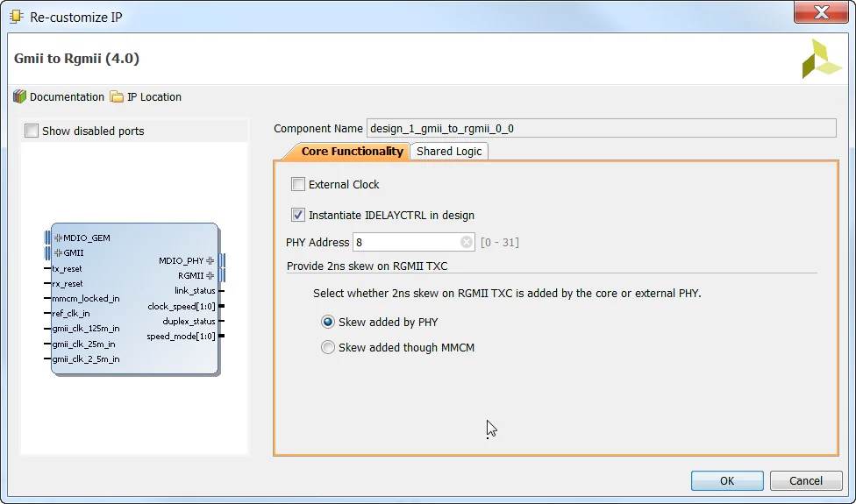Select the rx_reset port label
Screen dimensions: 856x504
tap(68, 284)
